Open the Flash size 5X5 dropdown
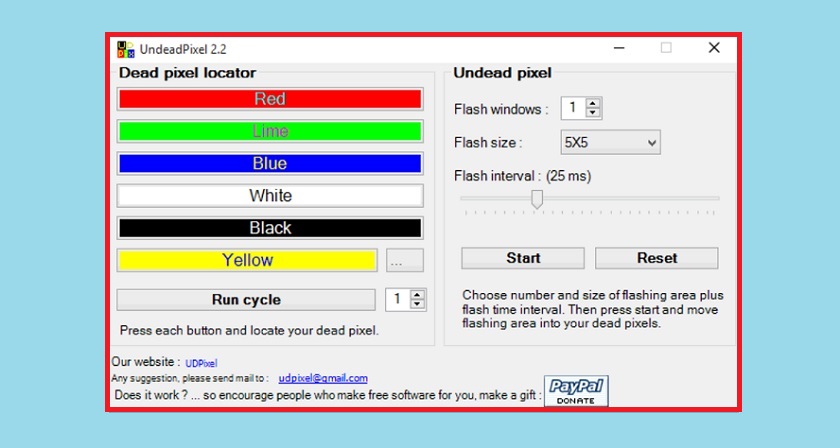 pyautogui.click(x=610, y=143)
